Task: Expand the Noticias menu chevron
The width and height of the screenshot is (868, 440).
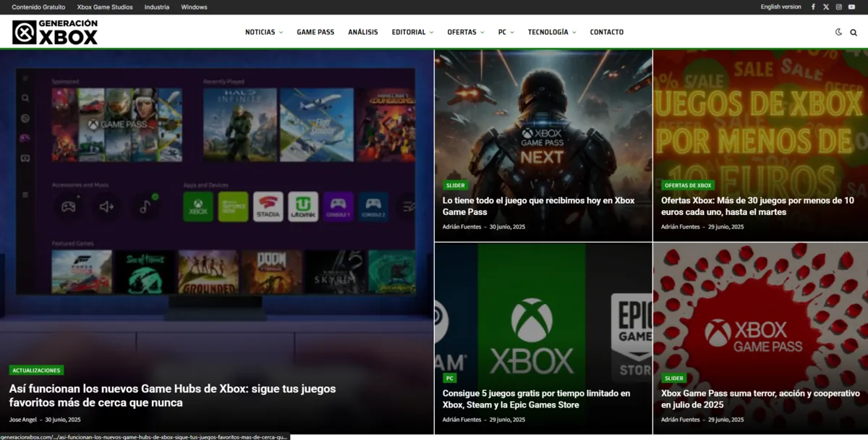Action: [x=281, y=32]
